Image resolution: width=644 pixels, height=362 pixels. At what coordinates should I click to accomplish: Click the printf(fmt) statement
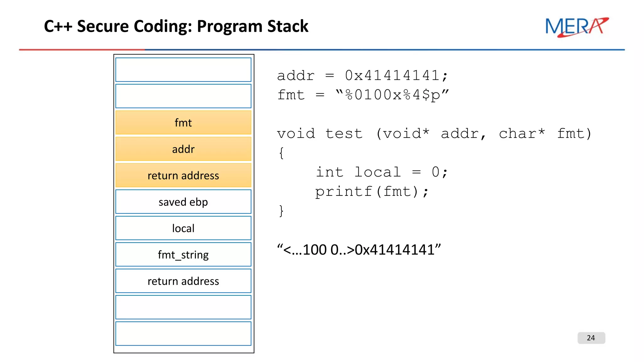coord(372,192)
